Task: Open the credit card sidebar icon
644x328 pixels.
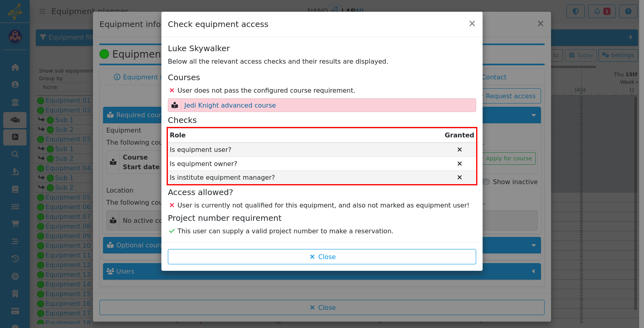Action: point(15,311)
